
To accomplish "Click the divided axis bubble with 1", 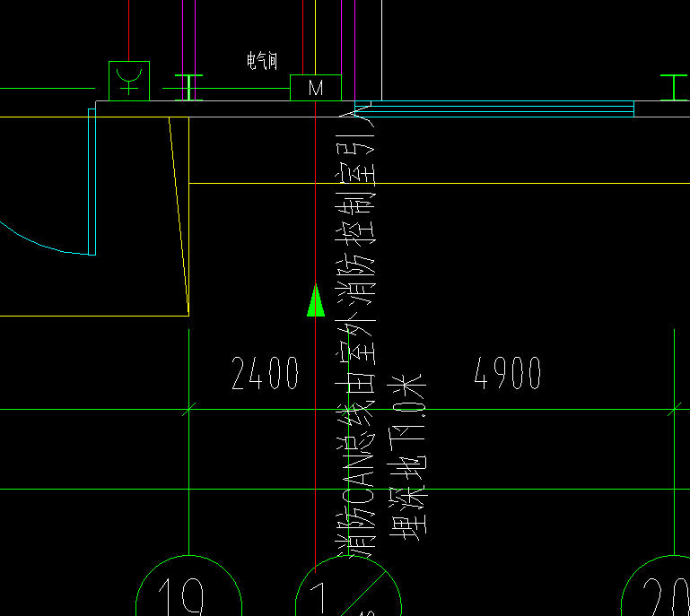I will tap(348, 586).
